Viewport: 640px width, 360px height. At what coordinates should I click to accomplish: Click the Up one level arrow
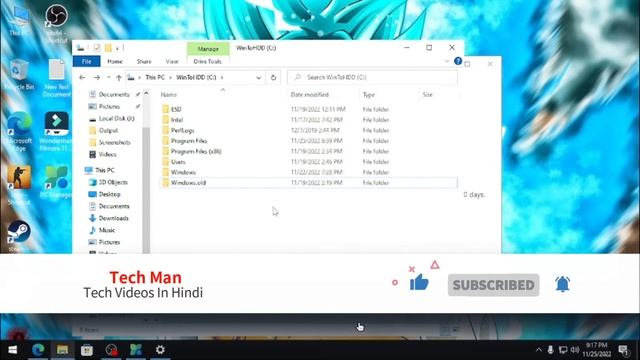(119, 78)
